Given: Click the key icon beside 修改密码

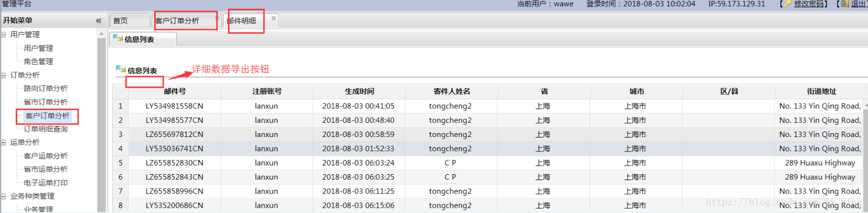Looking at the screenshot, I should click(788, 4).
